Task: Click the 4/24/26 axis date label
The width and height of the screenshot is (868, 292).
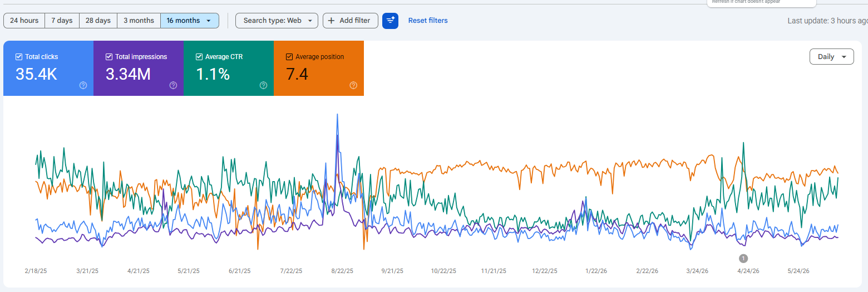Action: point(748,271)
